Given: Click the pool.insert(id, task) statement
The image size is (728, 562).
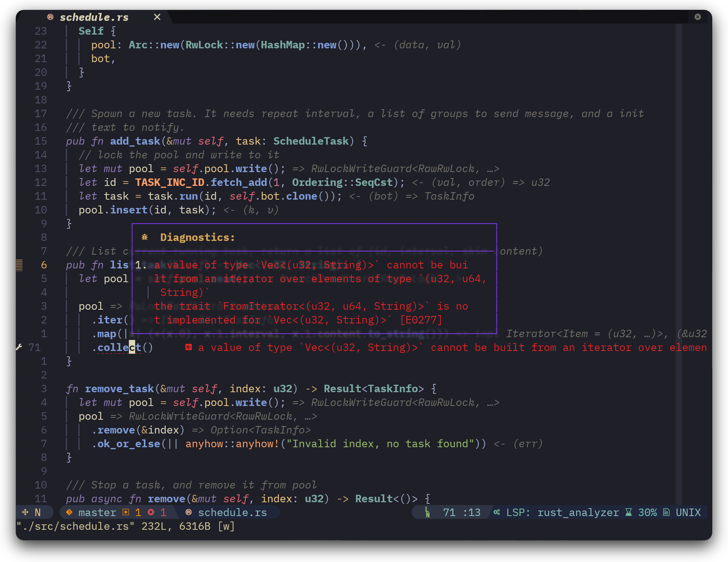Looking at the screenshot, I should pos(147,210).
